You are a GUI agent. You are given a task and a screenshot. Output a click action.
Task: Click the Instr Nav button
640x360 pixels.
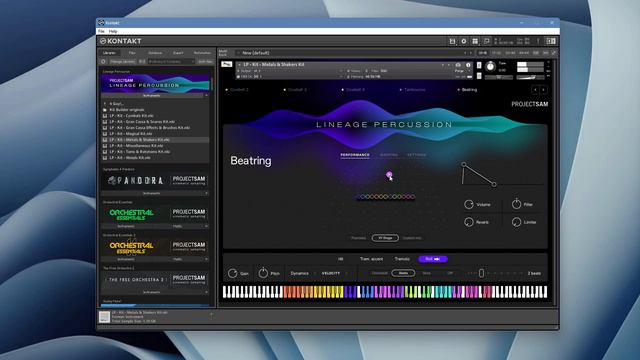pyautogui.click(x=205, y=62)
